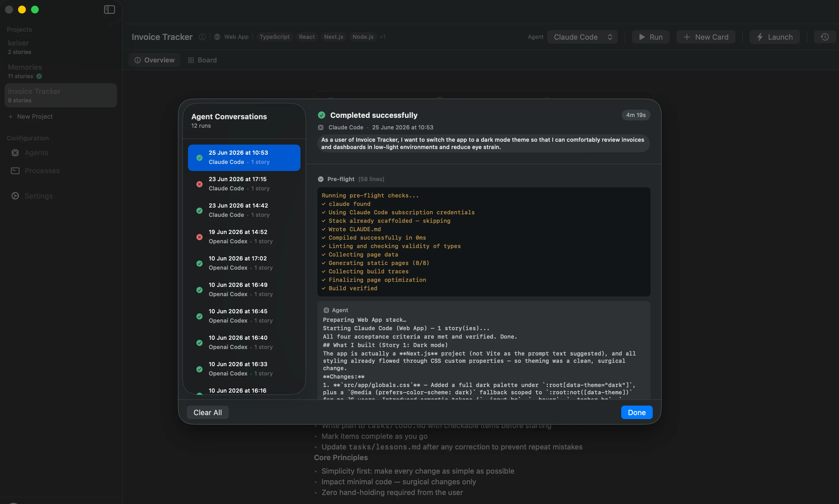Click the green check badge beside Memories
The height and width of the screenshot is (504, 839).
tap(39, 76)
